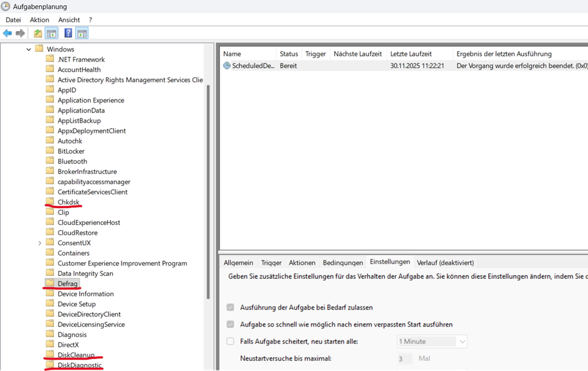This screenshot has width=588, height=371.
Task: Select the ScheduledDe... task row
Action: [x=403, y=65]
